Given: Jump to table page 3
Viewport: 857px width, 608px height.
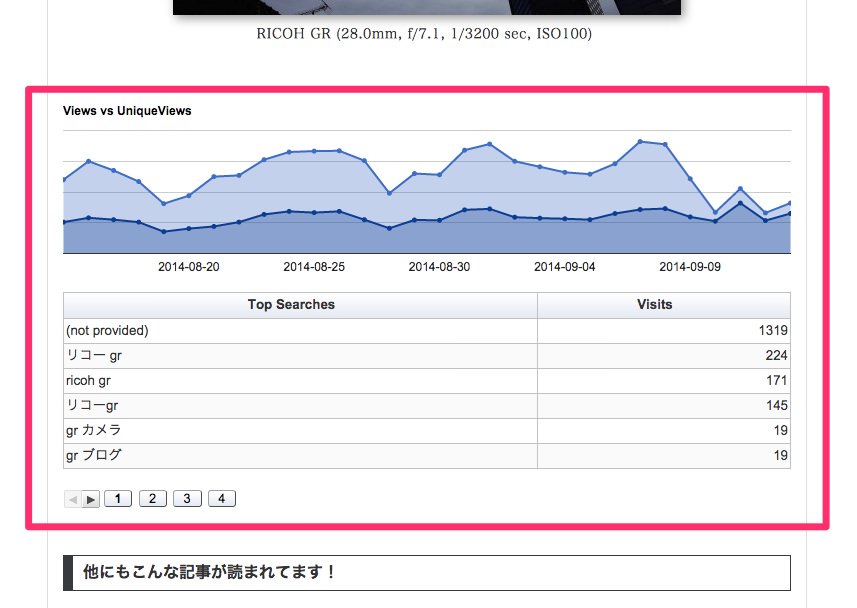Looking at the screenshot, I should [187, 499].
